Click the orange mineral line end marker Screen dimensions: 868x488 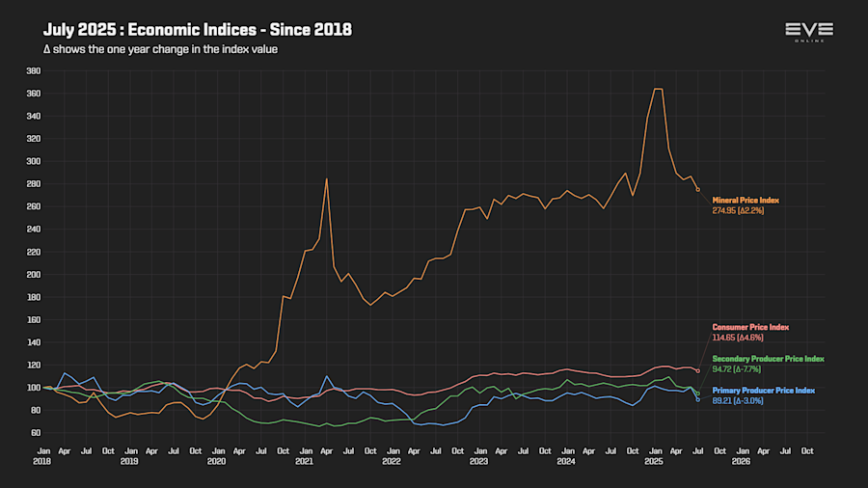pyautogui.click(x=697, y=190)
